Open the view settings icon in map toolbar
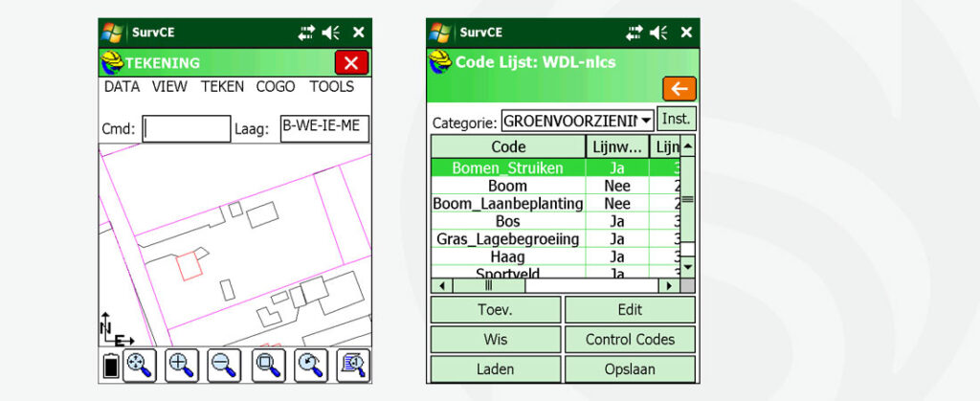 [353, 364]
